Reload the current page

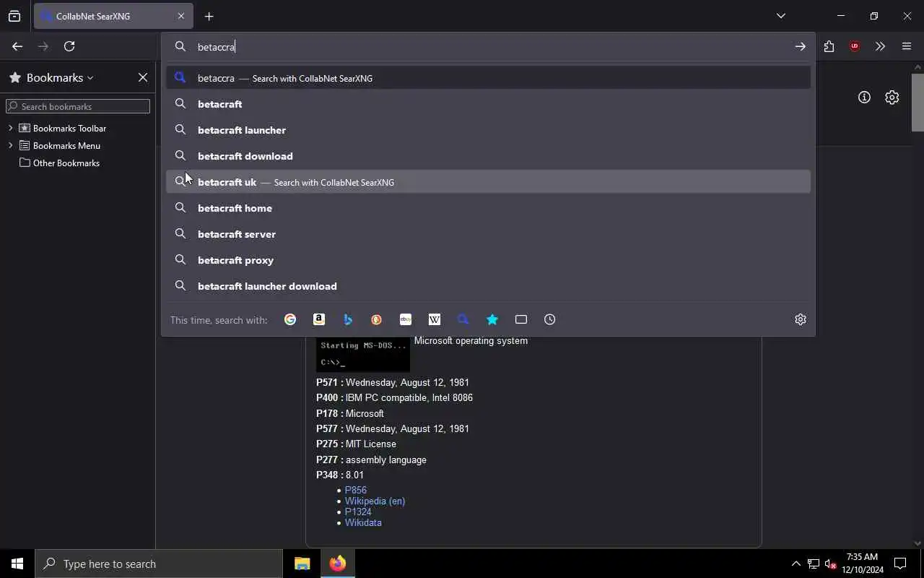coord(69,46)
